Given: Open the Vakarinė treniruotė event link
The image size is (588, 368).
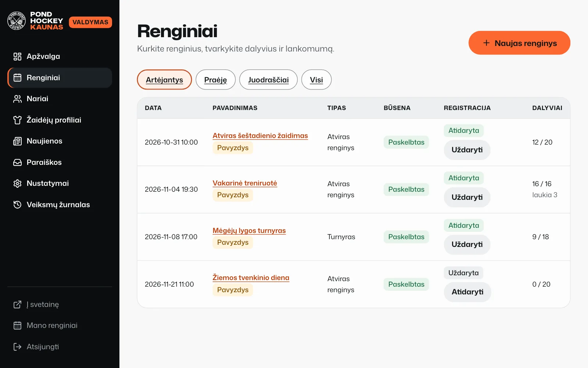Looking at the screenshot, I should coord(245,183).
